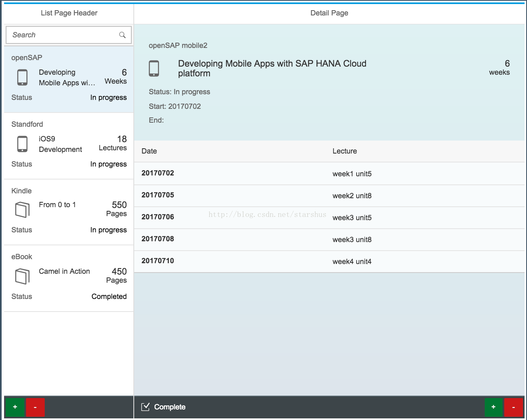
Task: Select the 'From 0 to 1' list title
Action: 57,205
